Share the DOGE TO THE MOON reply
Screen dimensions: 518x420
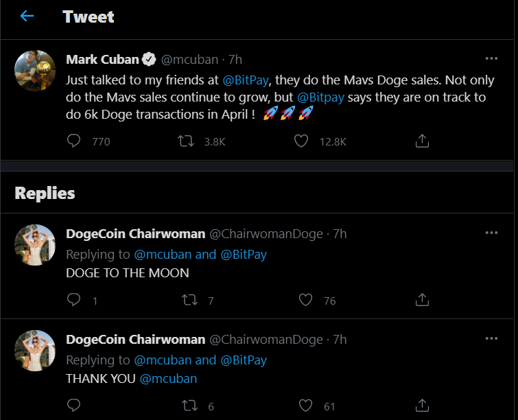[423, 300]
